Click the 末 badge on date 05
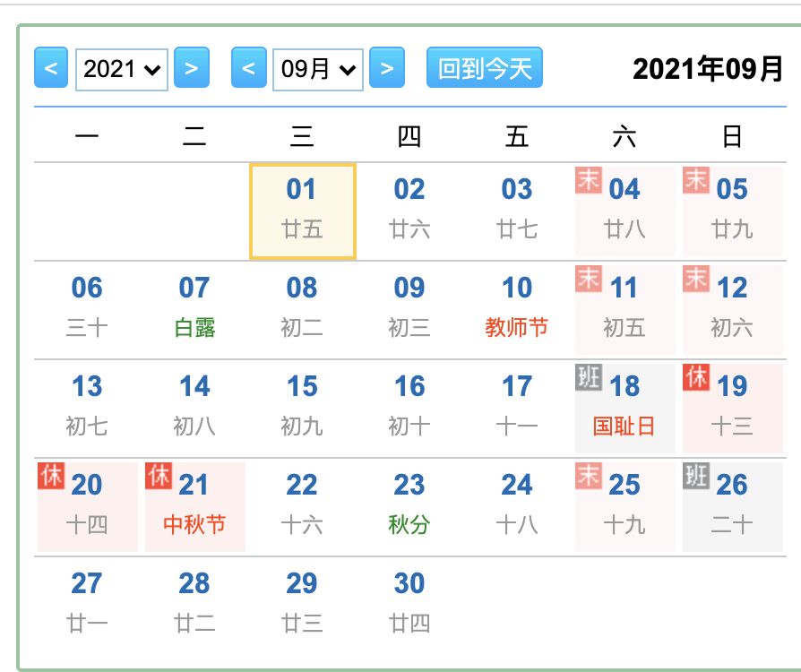Screen dimensions: 801x672 coord(696,180)
